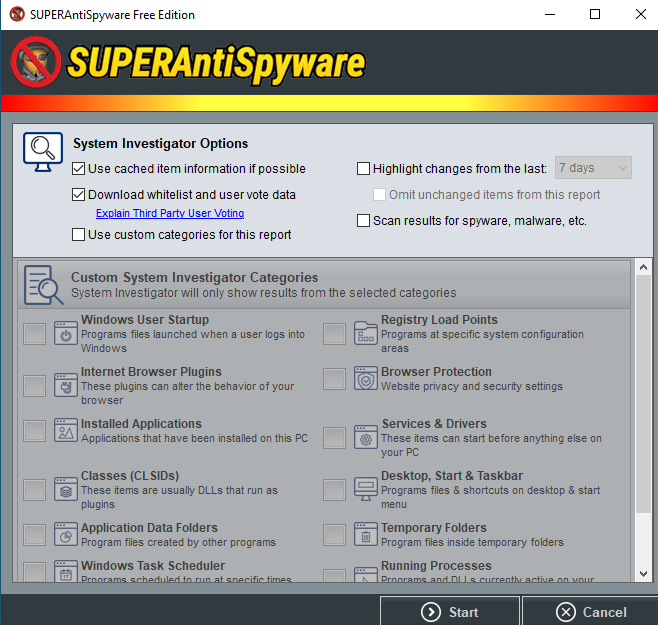The height and width of the screenshot is (625, 658).
Task: Click the Internet Browser Plugins icon
Action: click(x=66, y=385)
